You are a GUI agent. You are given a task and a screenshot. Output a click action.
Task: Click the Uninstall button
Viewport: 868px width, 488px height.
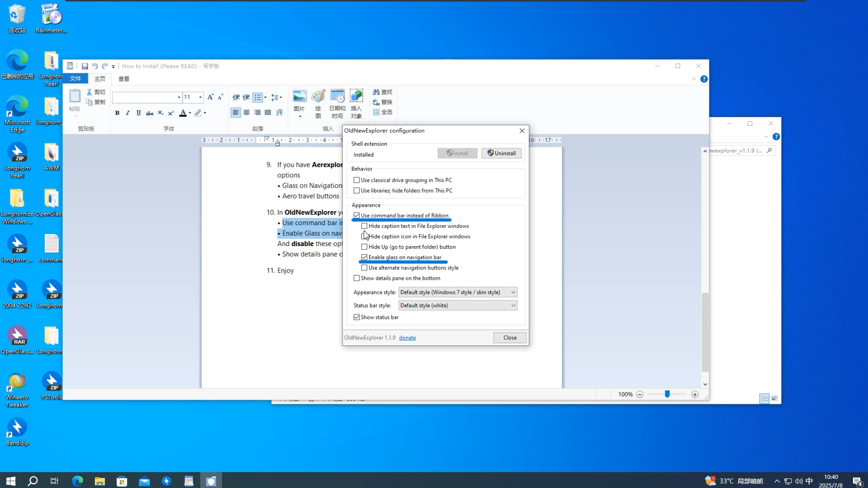click(502, 153)
